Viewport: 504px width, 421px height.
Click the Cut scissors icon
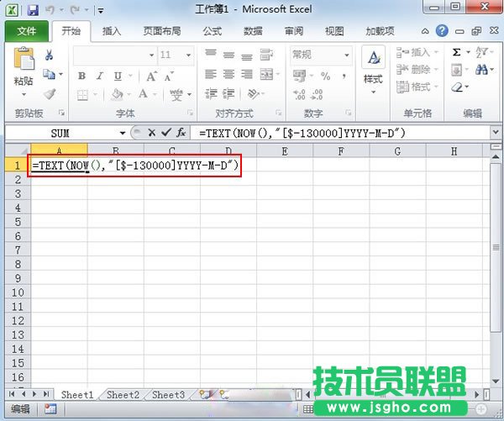tap(49, 55)
